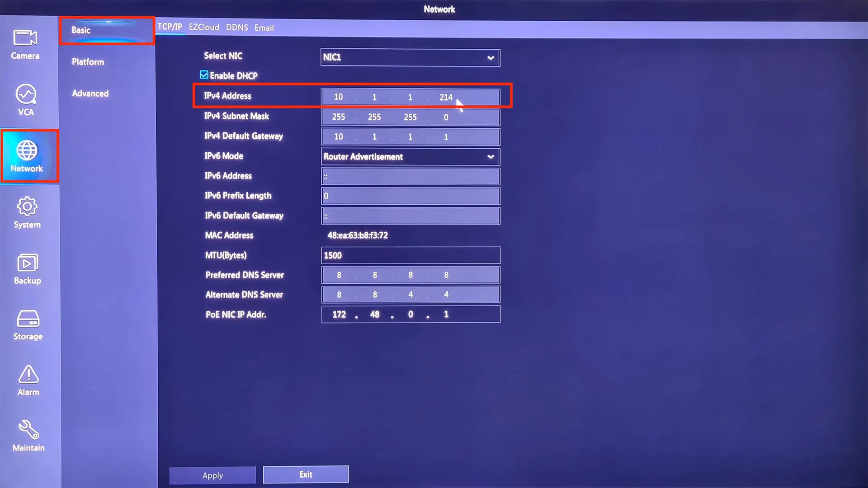Switch to TCP/IP tab
This screenshot has height=488, width=868.
pos(170,28)
